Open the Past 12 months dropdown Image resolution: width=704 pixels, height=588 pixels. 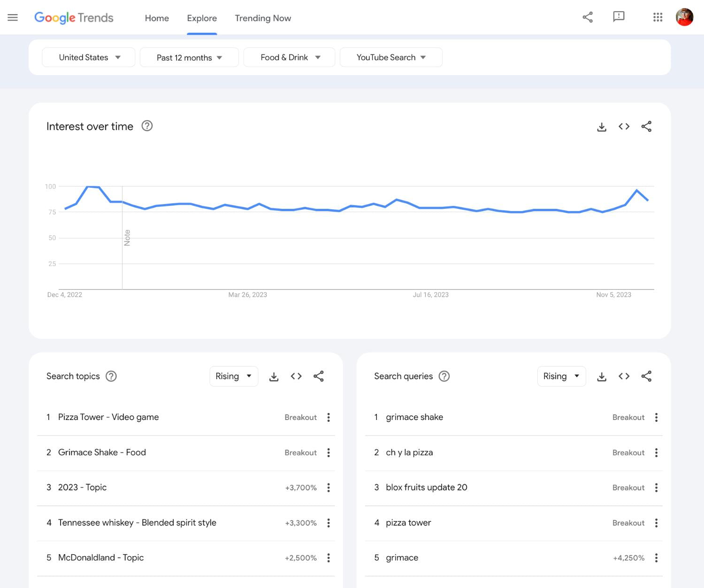(189, 57)
